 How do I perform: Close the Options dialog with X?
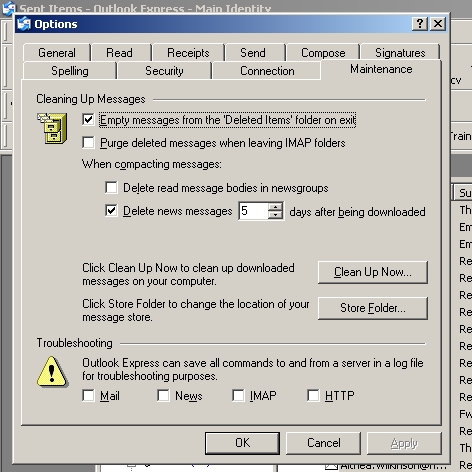click(x=438, y=24)
